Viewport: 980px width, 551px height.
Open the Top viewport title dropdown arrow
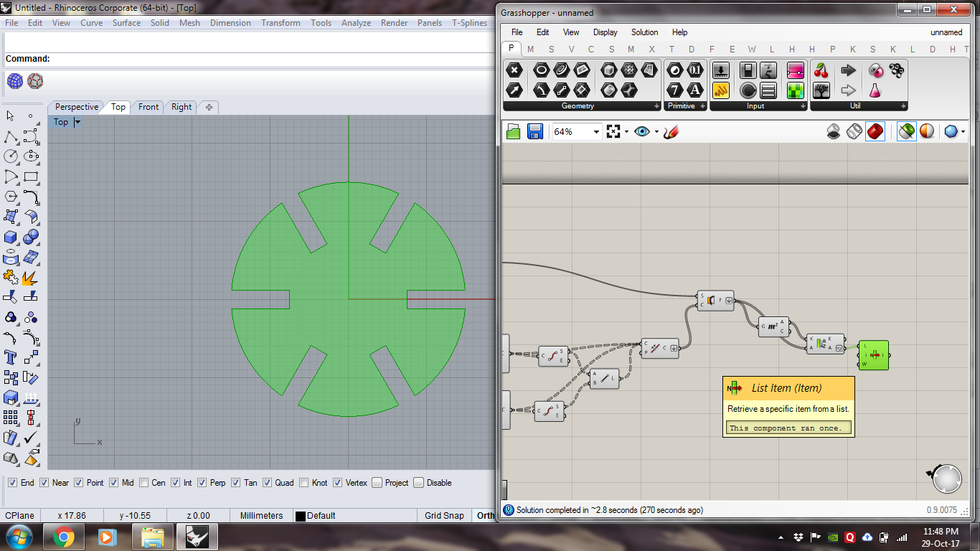77,122
